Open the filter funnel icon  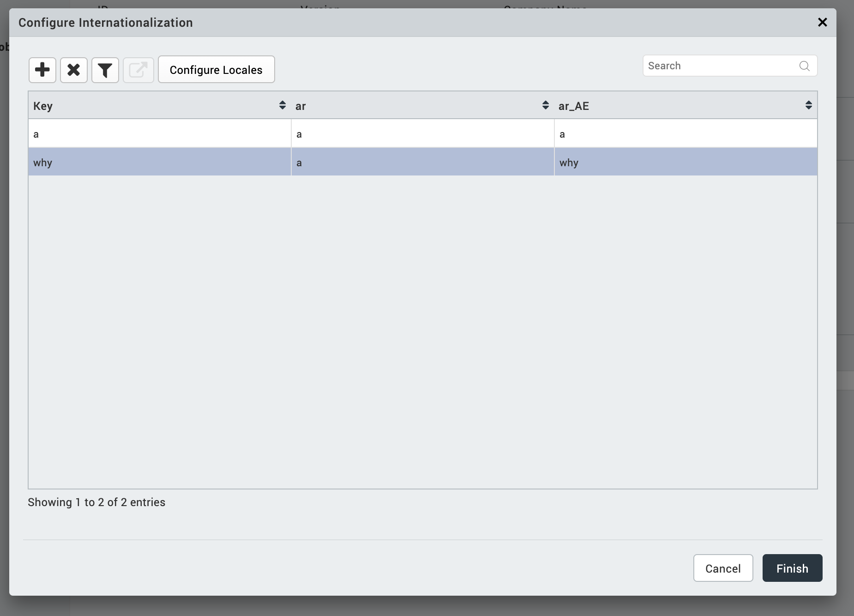[x=105, y=70]
